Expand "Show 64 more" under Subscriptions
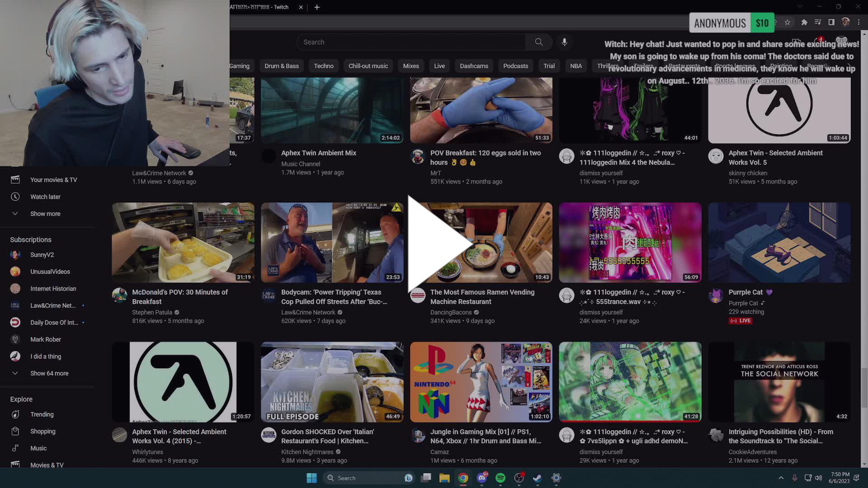The height and width of the screenshot is (488, 868). coord(49,373)
